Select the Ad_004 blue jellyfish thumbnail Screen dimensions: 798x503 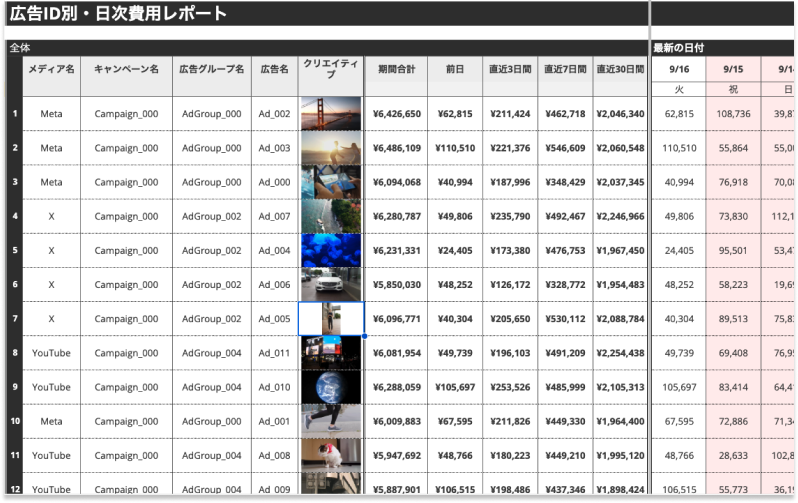[x=331, y=250]
